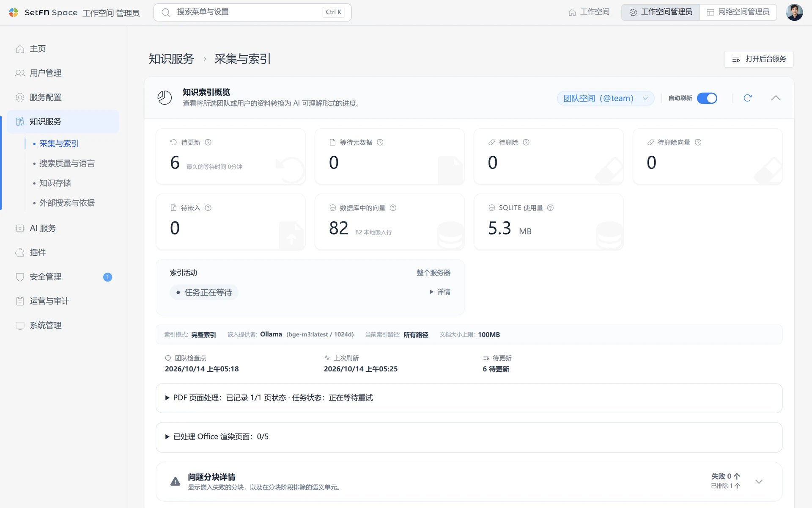Image resolution: width=812 pixels, height=508 pixels.
Task: Select 用户管理 in the sidebar
Action: tap(63, 73)
